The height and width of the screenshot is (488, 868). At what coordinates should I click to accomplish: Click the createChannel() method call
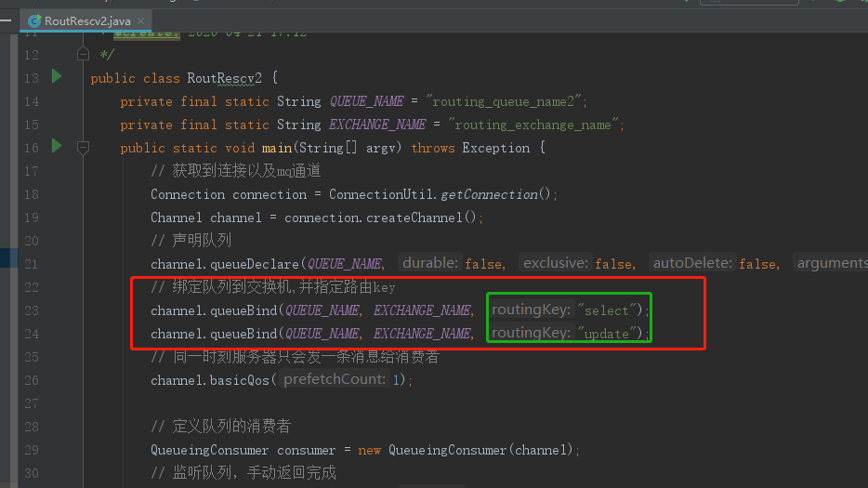click(x=421, y=218)
